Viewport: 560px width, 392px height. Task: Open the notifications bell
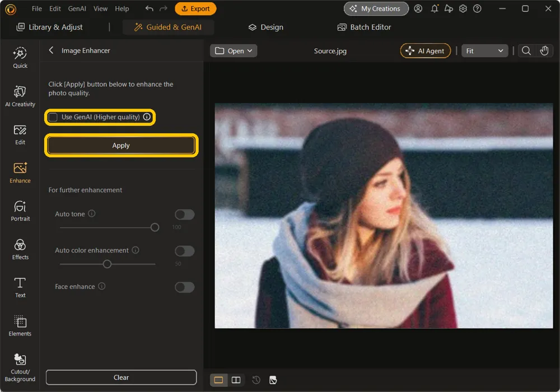(435, 8)
